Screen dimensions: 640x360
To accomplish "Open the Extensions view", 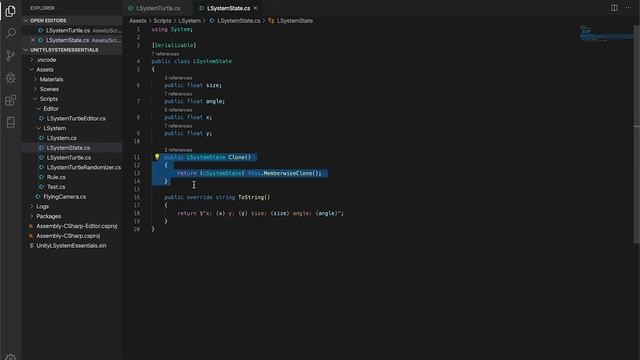I will pyautogui.click(x=11, y=100).
